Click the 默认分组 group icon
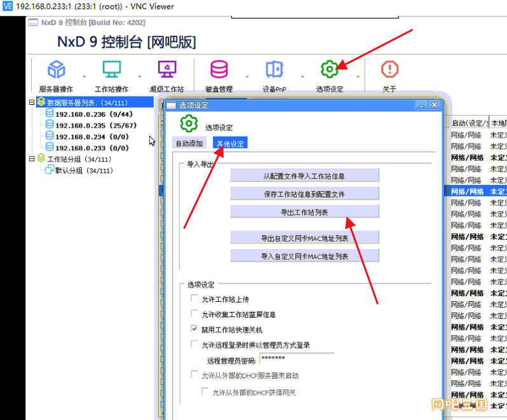The image size is (507, 420). coord(50,170)
